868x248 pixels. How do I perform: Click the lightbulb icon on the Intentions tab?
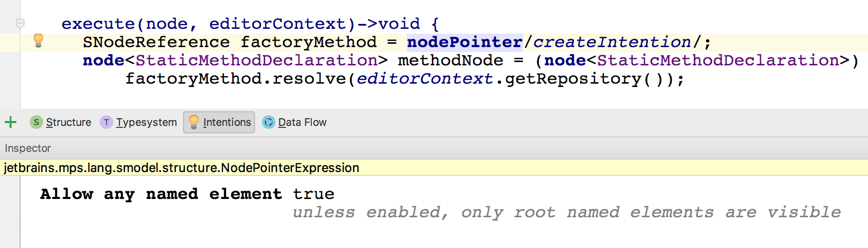pyautogui.click(x=194, y=122)
